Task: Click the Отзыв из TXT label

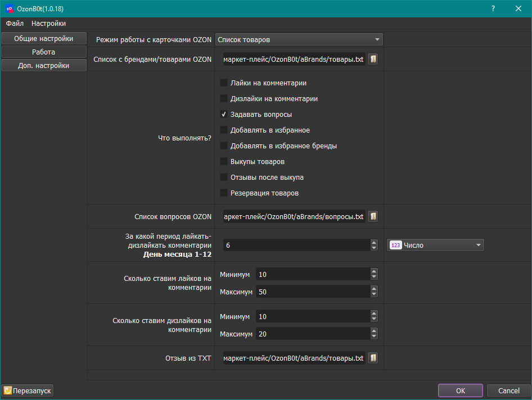Action: coord(188,358)
